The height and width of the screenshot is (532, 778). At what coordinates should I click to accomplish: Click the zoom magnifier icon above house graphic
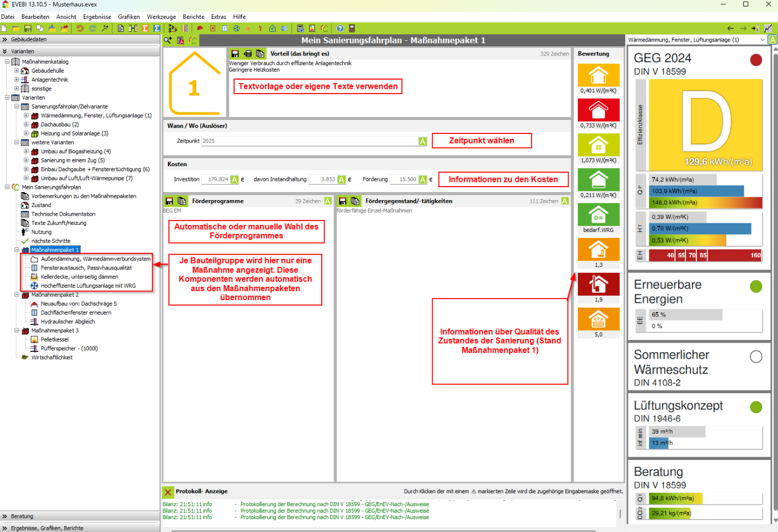[168, 40]
